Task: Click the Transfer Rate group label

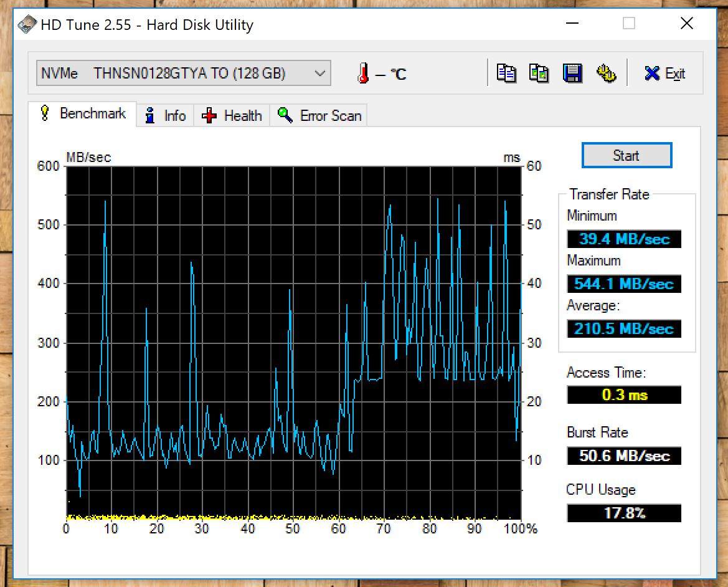Action: point(609,194)
